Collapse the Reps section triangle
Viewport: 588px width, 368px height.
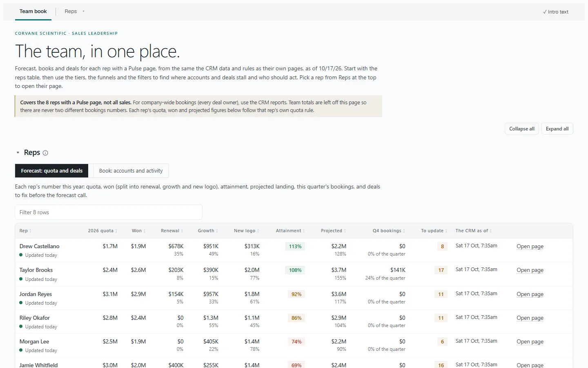coord(18,153)
